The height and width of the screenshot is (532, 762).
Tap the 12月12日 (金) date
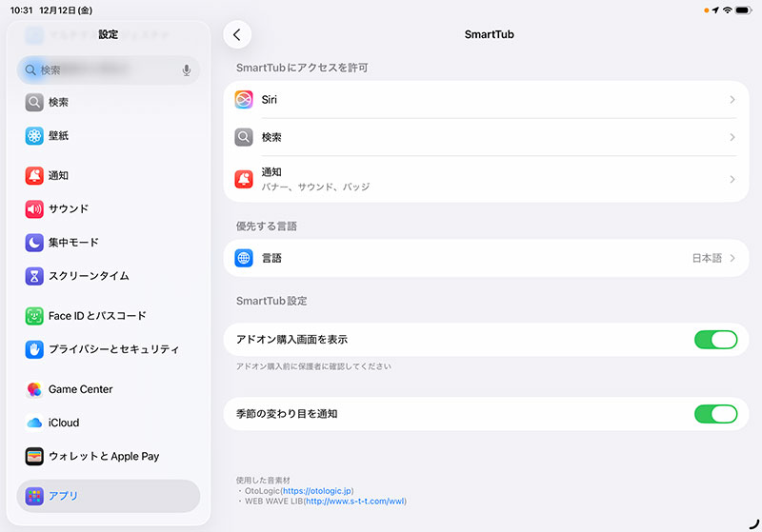(x=66, y=10)
